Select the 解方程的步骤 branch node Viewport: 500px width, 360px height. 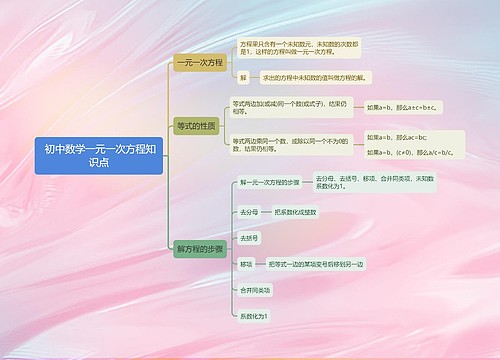pyautogui.click(x=200, y=249)
